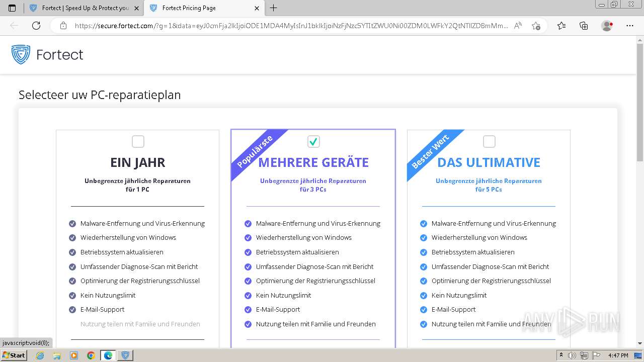Show hidden tray icons arrow

point(561,355)
